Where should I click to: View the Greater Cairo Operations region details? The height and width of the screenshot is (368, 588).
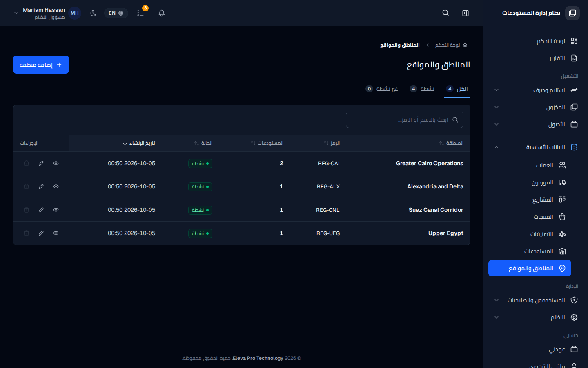coord(56,163)
